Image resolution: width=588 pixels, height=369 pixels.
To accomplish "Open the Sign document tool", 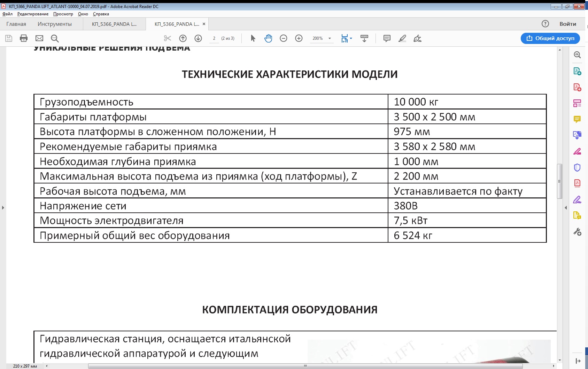I will (x=417, y=38).
